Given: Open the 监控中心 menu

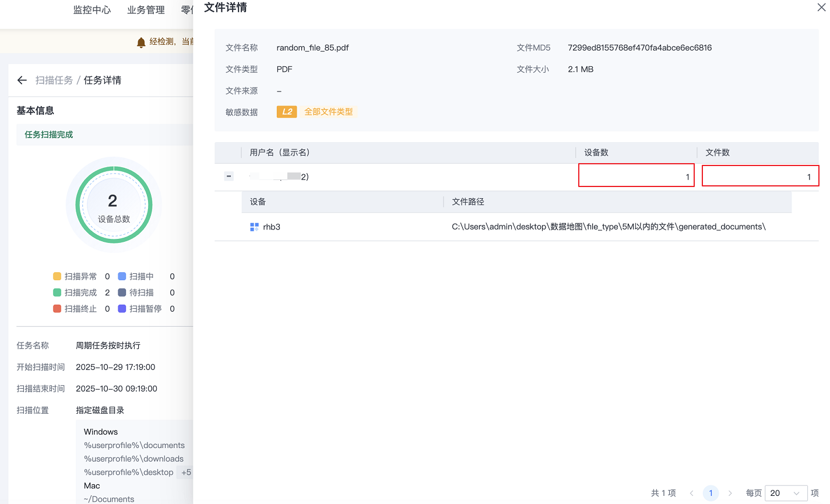Looking at the screenshot, I should coord(92,10).
